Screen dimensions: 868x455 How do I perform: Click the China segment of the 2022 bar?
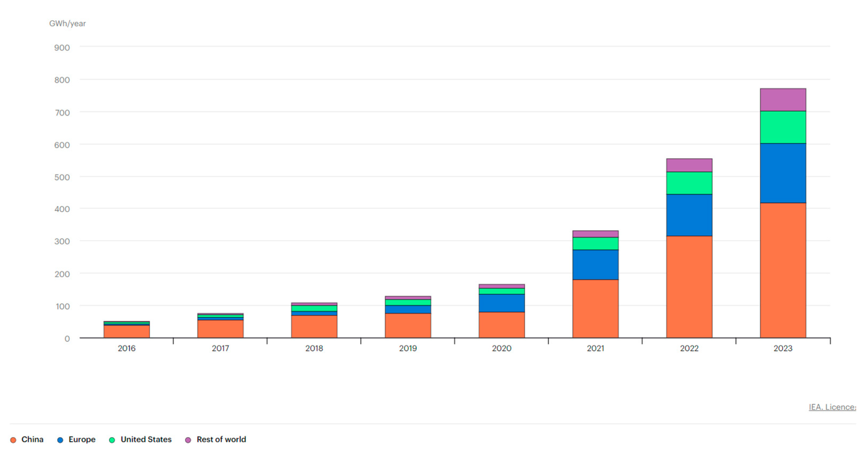[x=689, y=286]
